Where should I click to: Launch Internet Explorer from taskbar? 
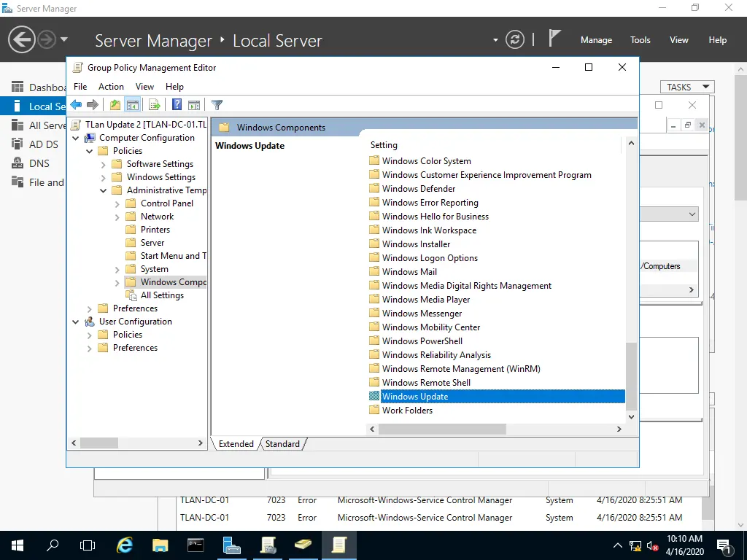pyautogui.click(x=124, y=545)
